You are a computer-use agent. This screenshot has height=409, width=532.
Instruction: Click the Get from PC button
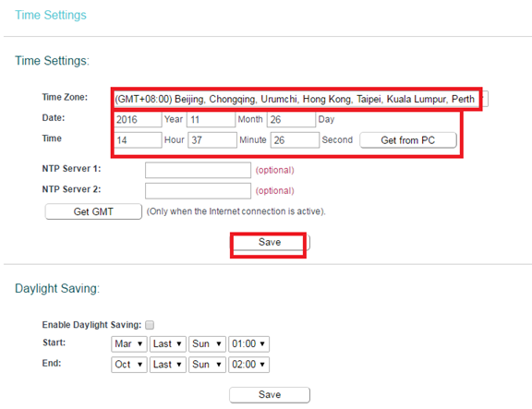click(x=408, y=140)
